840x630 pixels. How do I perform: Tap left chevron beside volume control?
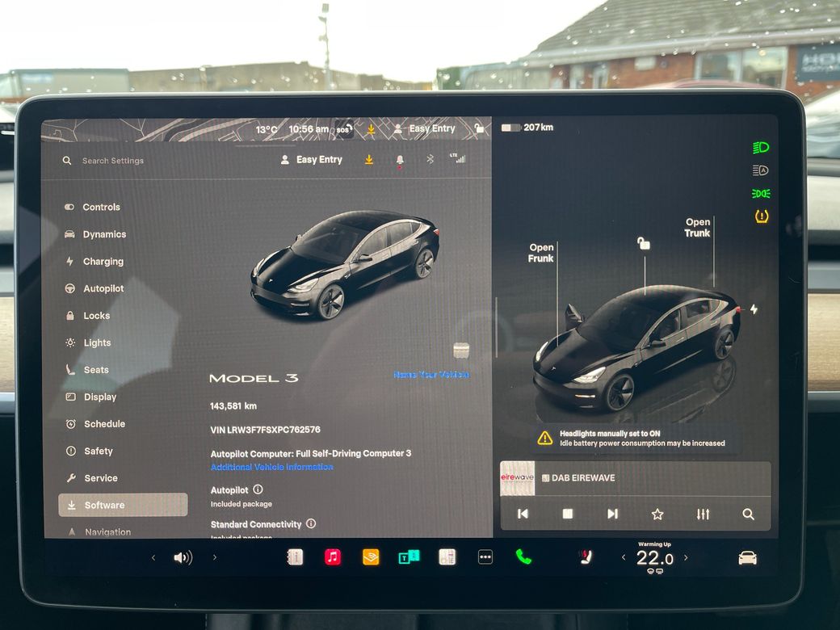click(x=153, y=556)
